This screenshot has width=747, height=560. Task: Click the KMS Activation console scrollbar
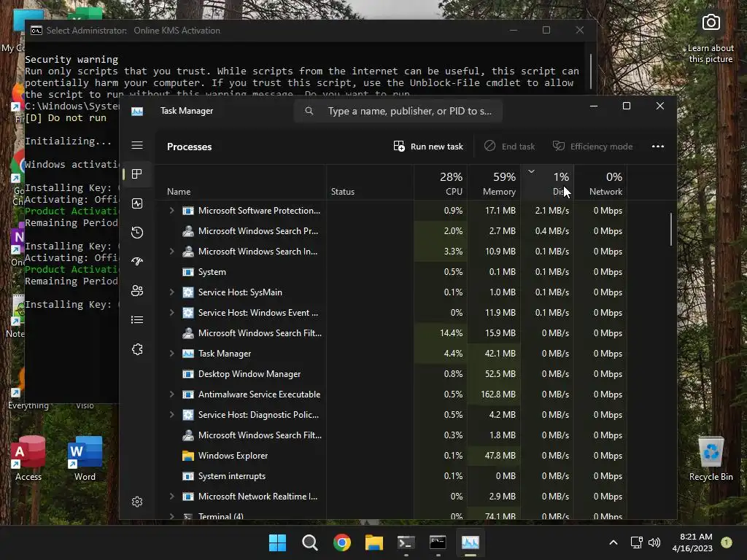click(591, 71)
